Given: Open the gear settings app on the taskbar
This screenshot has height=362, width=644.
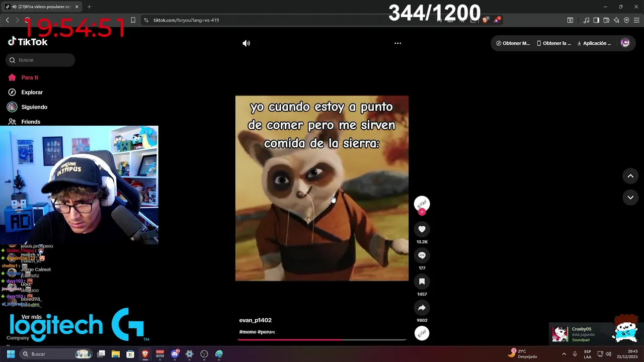Looking at the screenshot, I should tap(189, 354).
